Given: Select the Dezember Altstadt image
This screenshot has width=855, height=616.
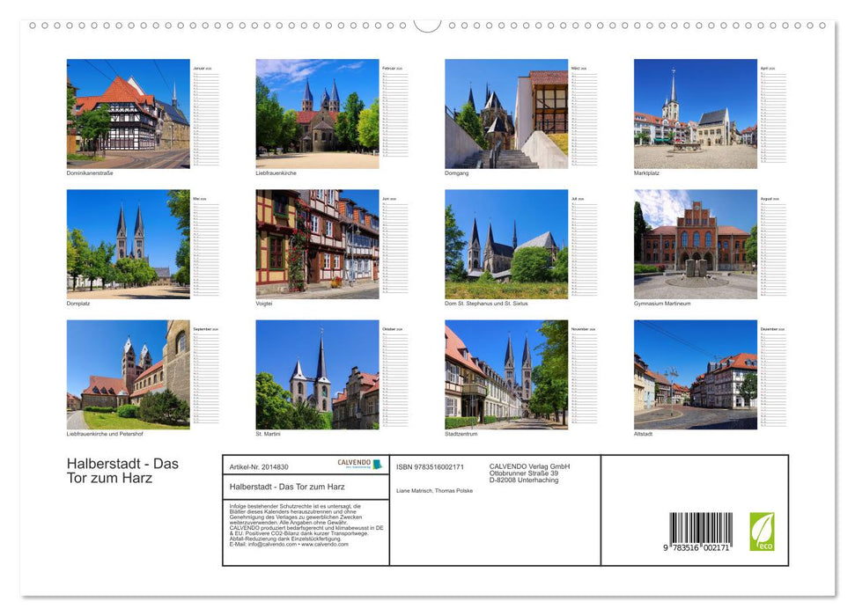Looking at the screenshot, I should click(x=696, y=374).
